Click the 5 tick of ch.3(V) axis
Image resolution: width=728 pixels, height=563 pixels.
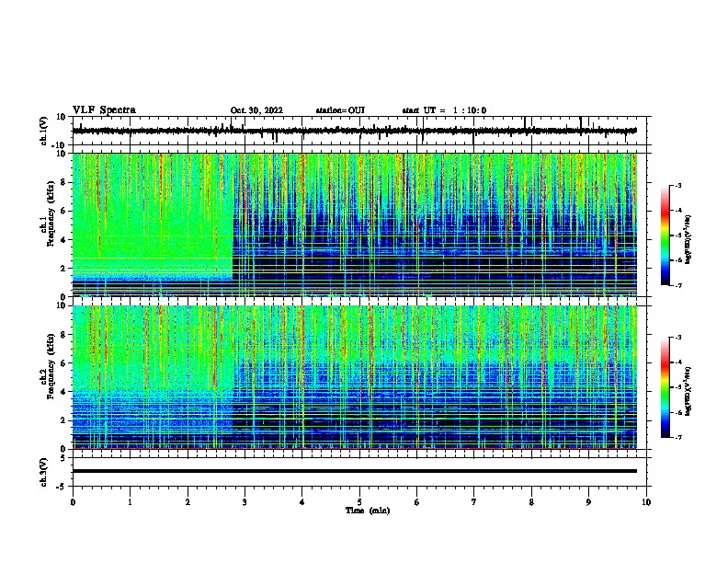pos(63,458)
